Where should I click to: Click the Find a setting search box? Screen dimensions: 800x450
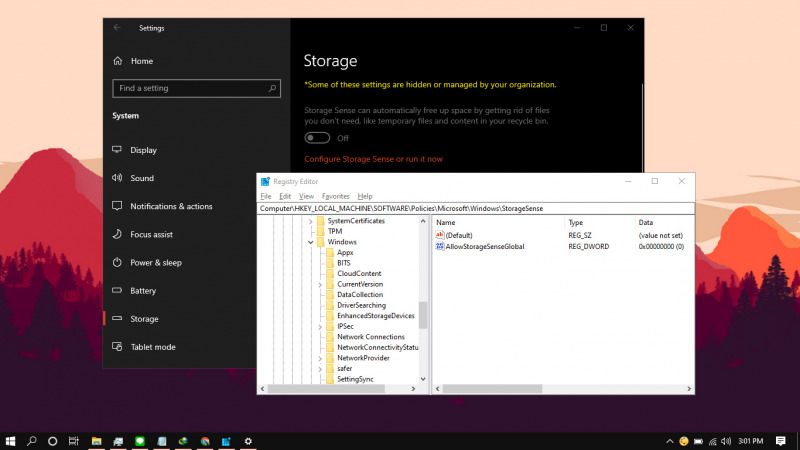point(196,88)
